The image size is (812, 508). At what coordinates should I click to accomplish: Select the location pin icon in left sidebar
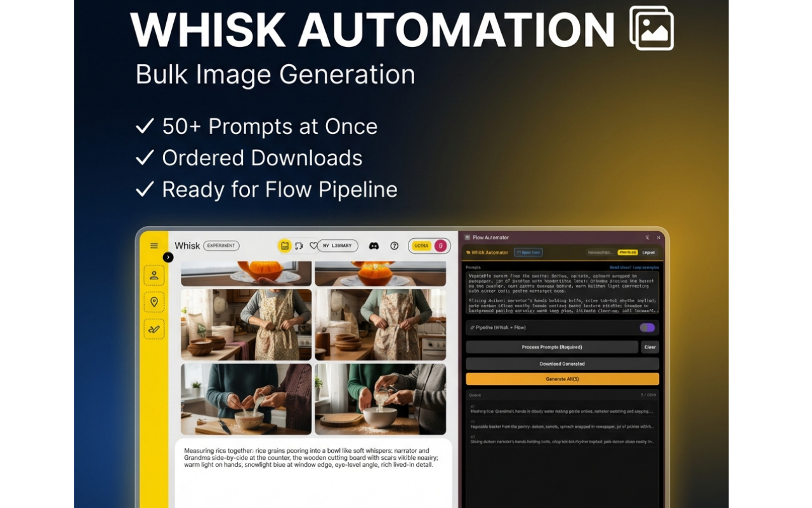click(153, 302)
